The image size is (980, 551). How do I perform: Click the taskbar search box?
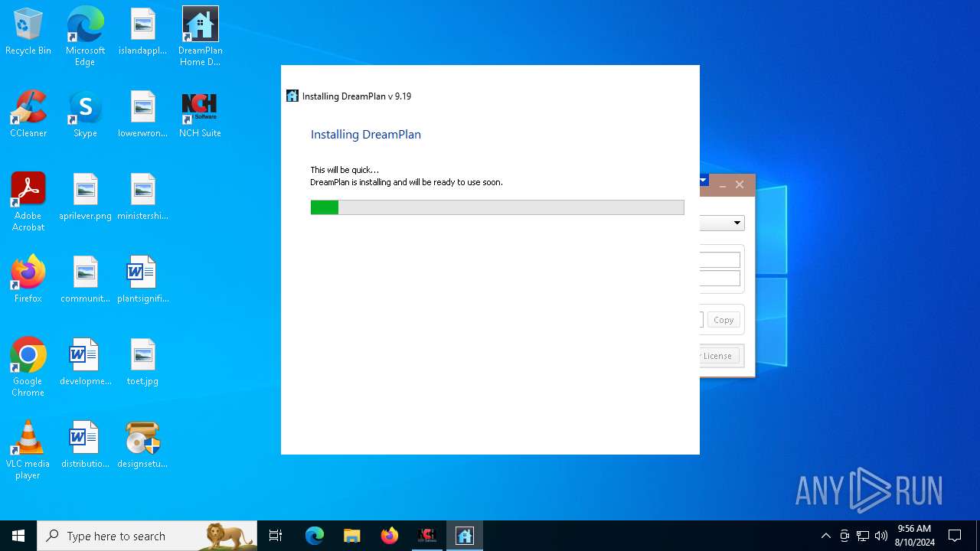click(147, 536)
